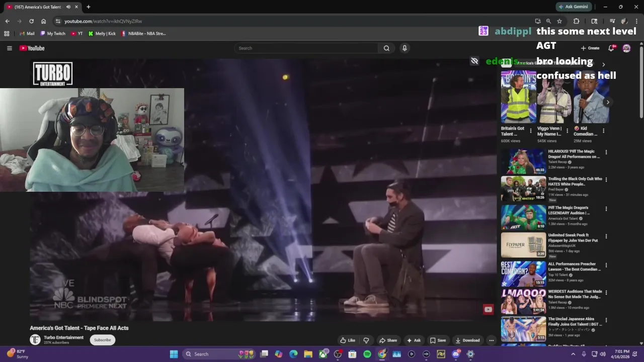
Task: Open the My Twitch bookmark
Action: [x=53, y=34]
